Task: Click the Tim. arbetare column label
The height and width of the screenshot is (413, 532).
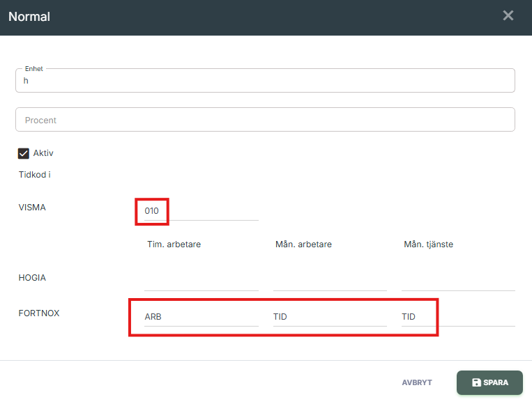Action: (x=174, y=244)
